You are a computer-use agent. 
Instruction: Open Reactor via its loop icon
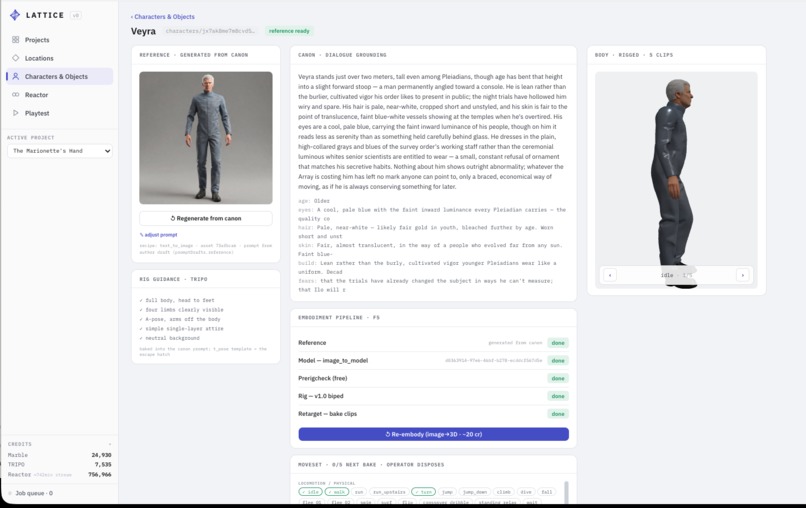15,95
